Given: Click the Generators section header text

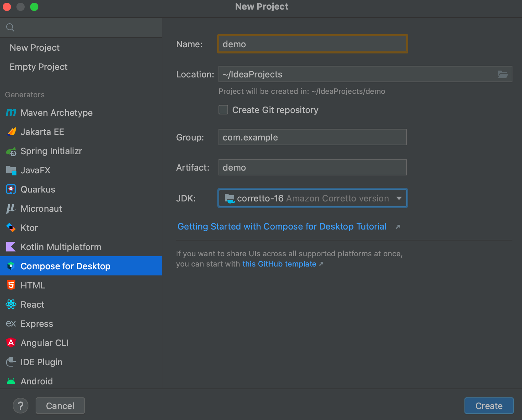Looking at the screenshot, I should click(25, 95).
